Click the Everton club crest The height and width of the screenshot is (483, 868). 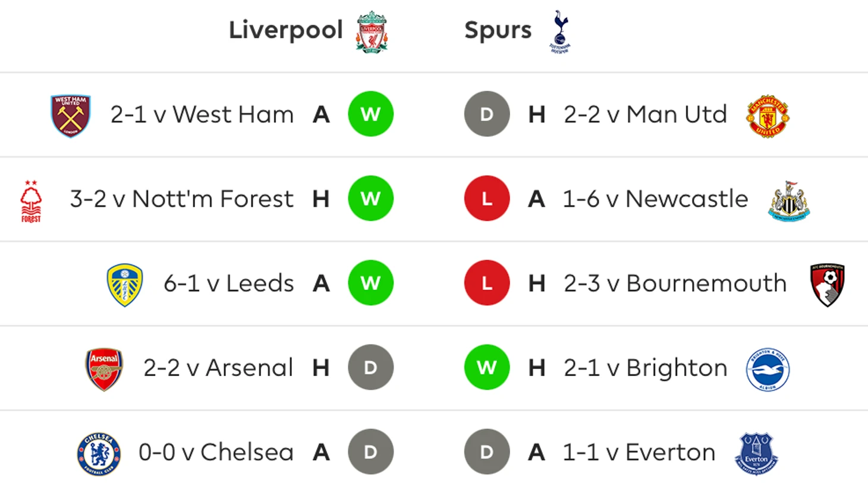click(756, 454)
